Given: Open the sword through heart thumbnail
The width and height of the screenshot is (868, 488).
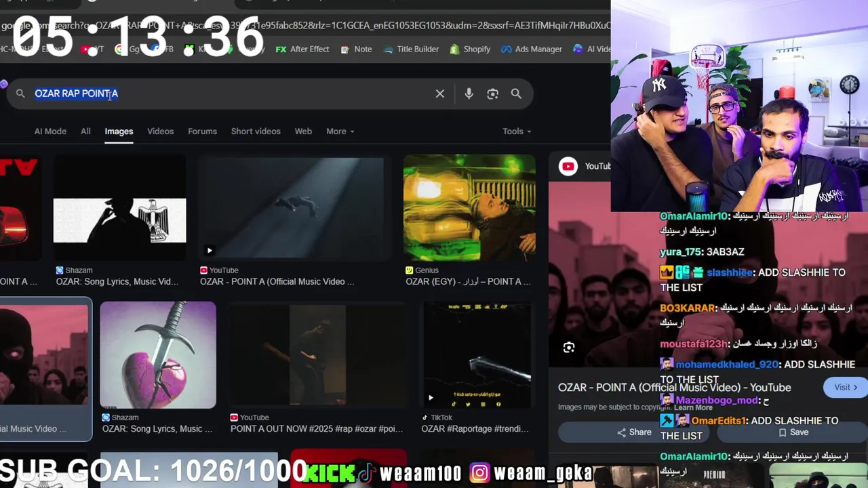Looking at the screenshot, I should point(158,355).
